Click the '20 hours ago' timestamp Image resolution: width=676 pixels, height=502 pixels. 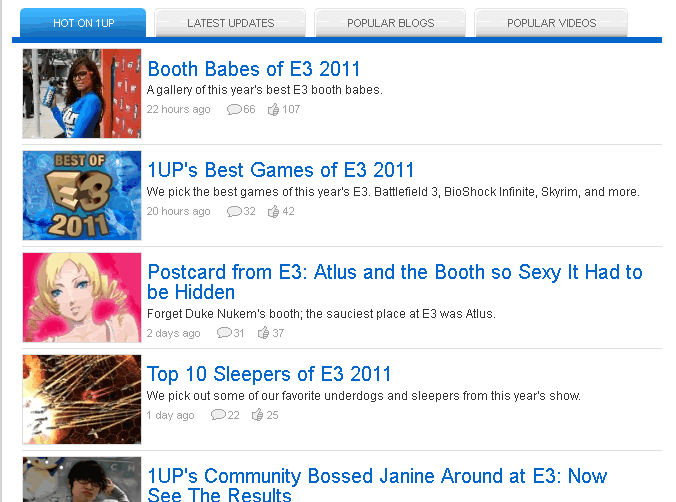tap(178, 211)
